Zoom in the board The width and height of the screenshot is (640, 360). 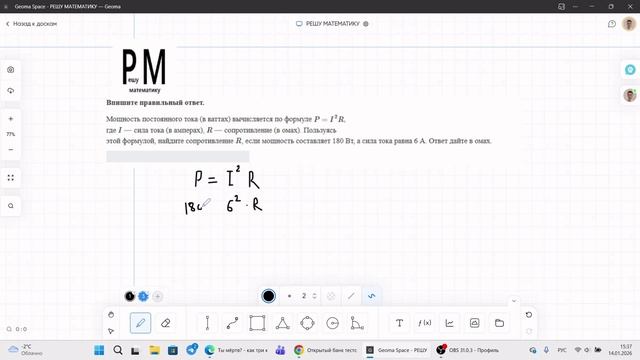tap(11, 119)
